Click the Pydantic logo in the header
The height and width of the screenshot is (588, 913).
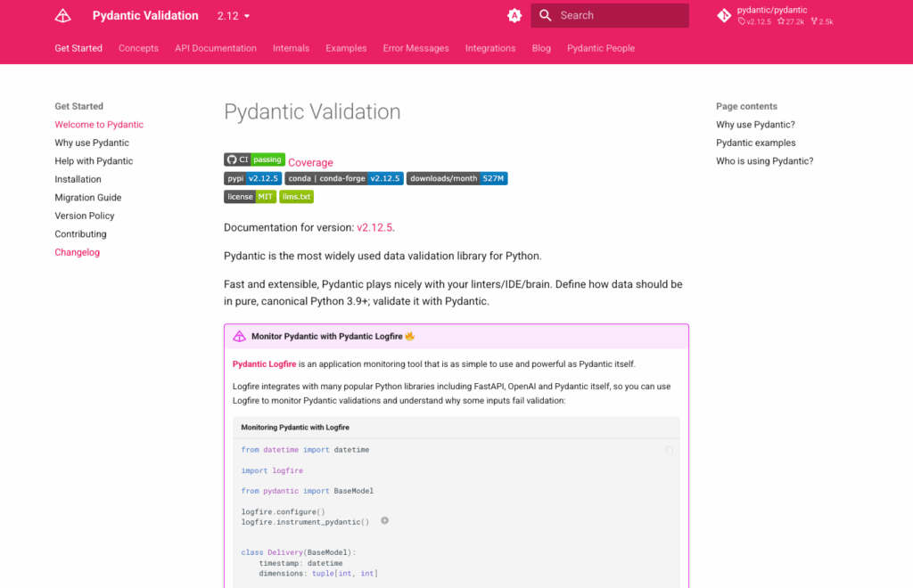point(62,16)
